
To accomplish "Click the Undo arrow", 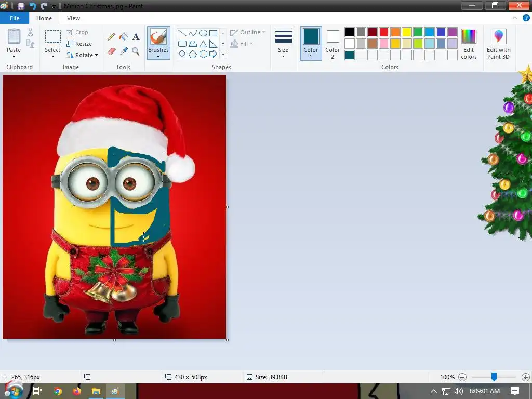I will (x=33, y=6).
